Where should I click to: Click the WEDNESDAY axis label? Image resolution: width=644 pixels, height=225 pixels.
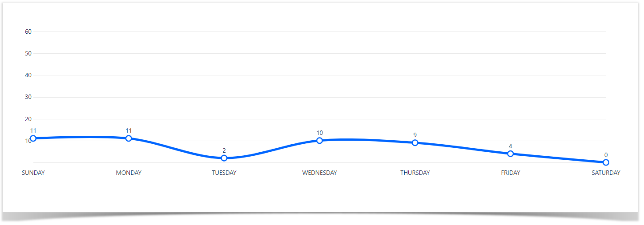pos(319,173)
